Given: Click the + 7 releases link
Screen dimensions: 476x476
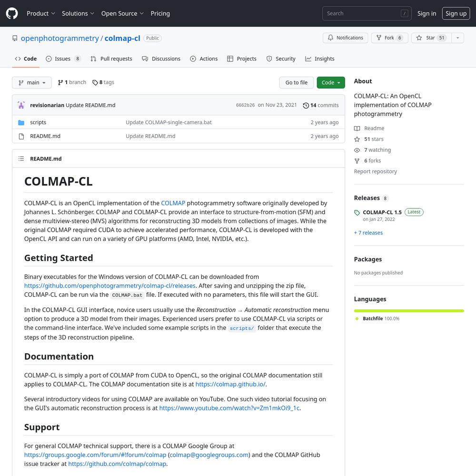Looking at the screenshot, I should [x=368, y=233].
